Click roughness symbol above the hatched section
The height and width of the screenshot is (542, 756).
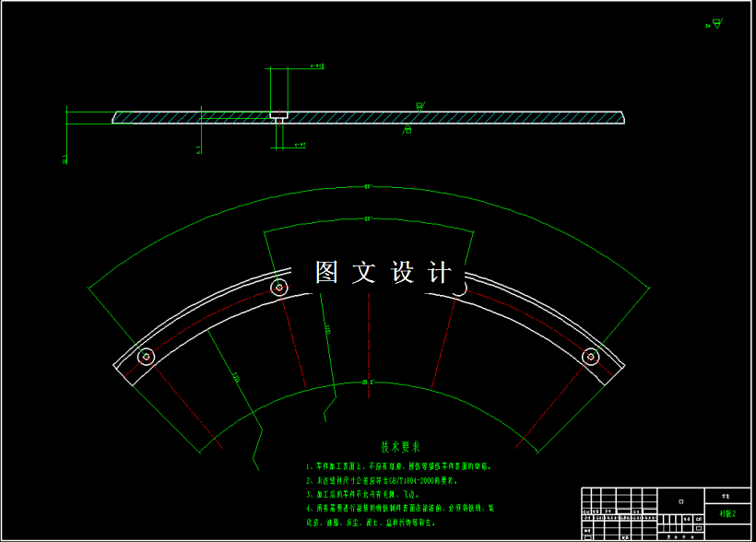(x=419, y=106)
